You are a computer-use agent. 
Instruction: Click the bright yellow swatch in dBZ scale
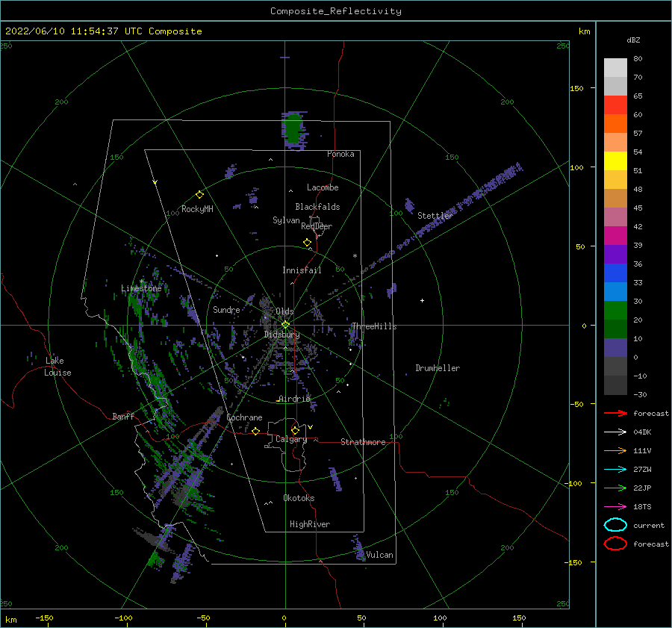tap(615, 161)
